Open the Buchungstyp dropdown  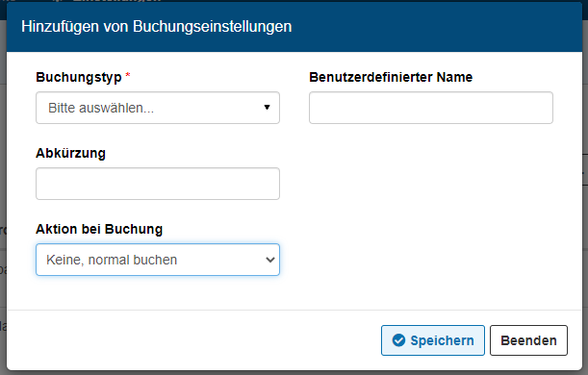[x=158, y=108]
